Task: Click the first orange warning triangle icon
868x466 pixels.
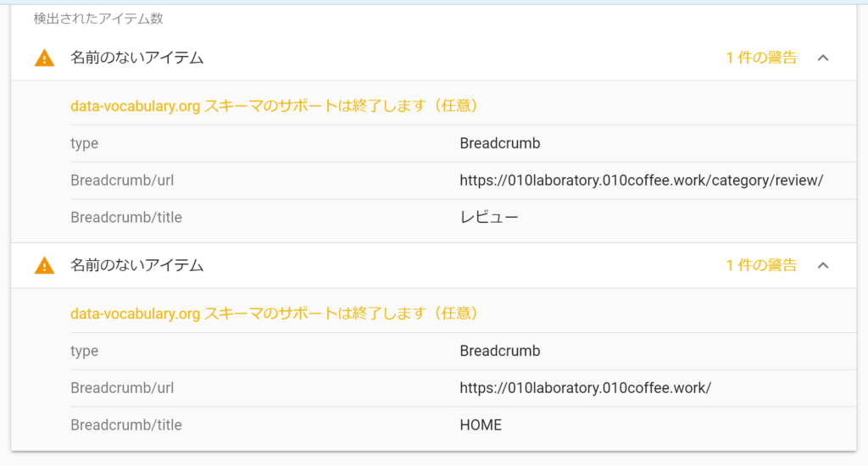Action: (x=44, y=58)
